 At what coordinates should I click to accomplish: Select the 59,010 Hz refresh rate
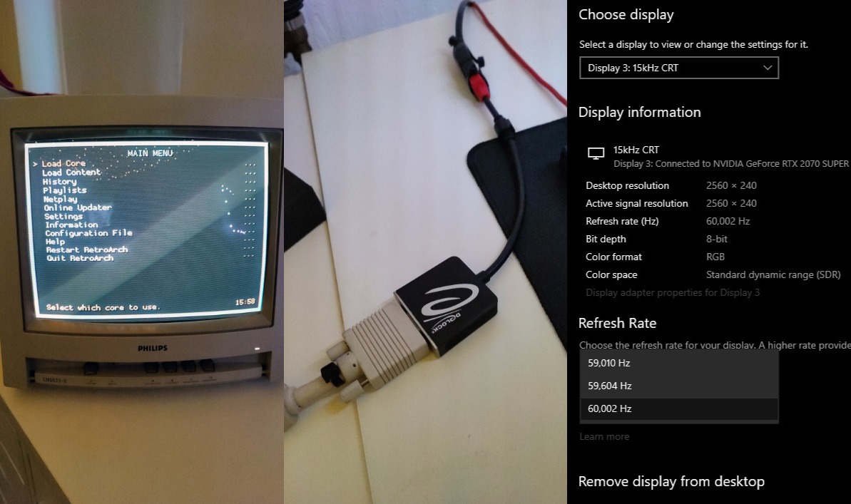pyautogui.click(x=679, y=363)
